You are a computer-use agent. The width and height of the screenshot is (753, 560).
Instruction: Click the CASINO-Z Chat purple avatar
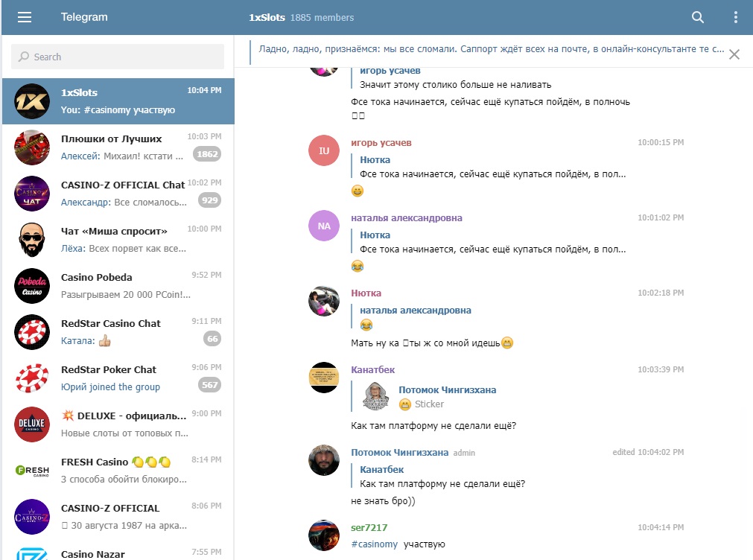(32, 194)
